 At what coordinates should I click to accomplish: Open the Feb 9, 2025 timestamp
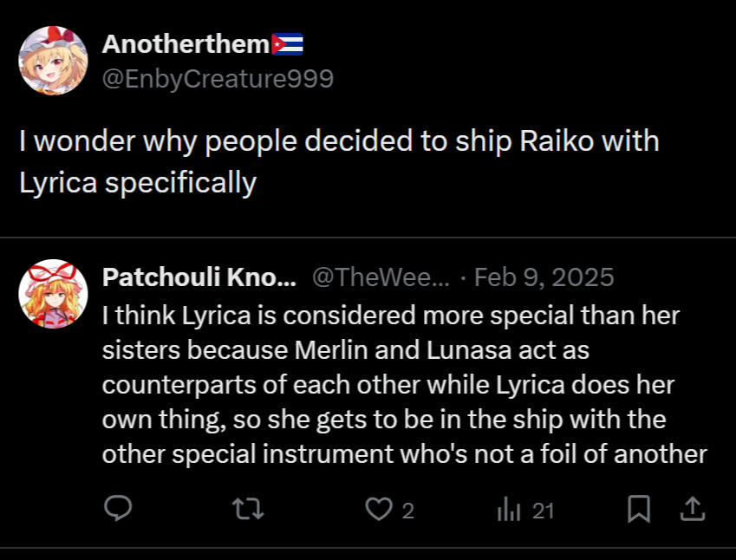point(544,277)
